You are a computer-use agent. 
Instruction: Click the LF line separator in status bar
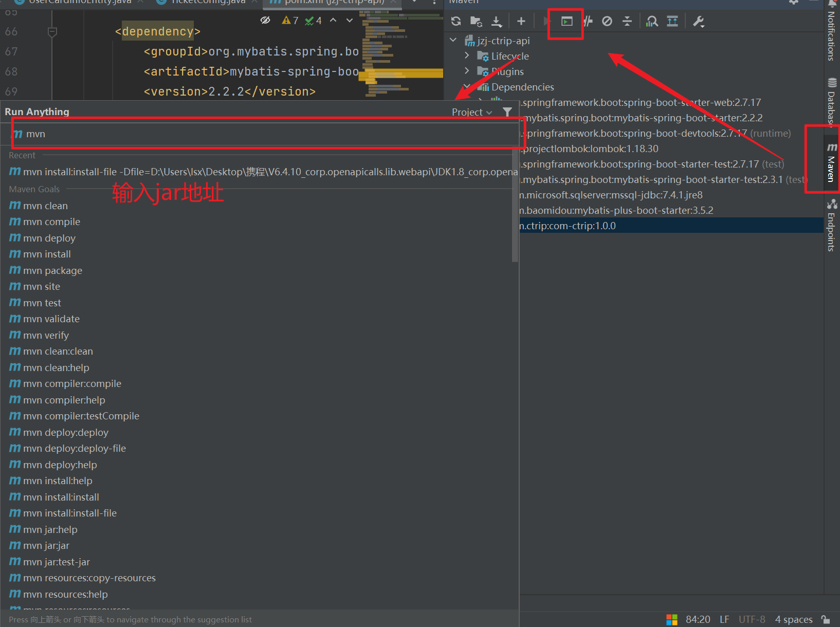724,619
